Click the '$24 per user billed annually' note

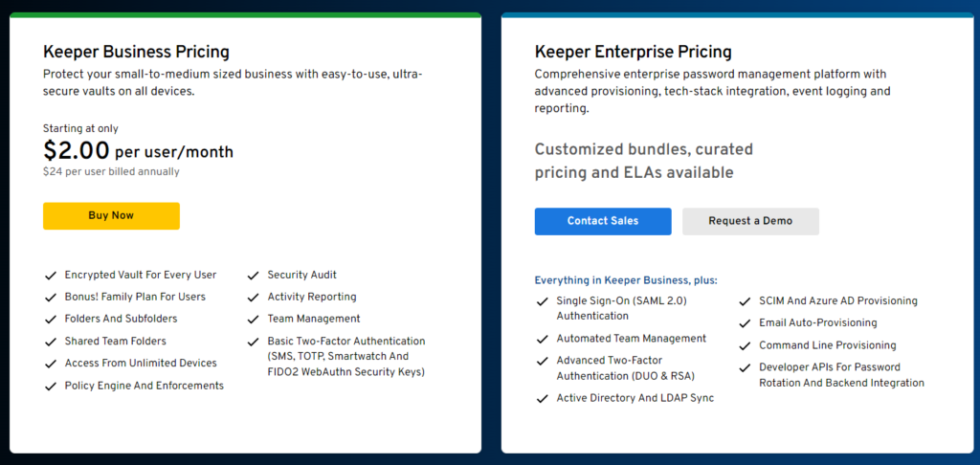click(x=111, y=171)
